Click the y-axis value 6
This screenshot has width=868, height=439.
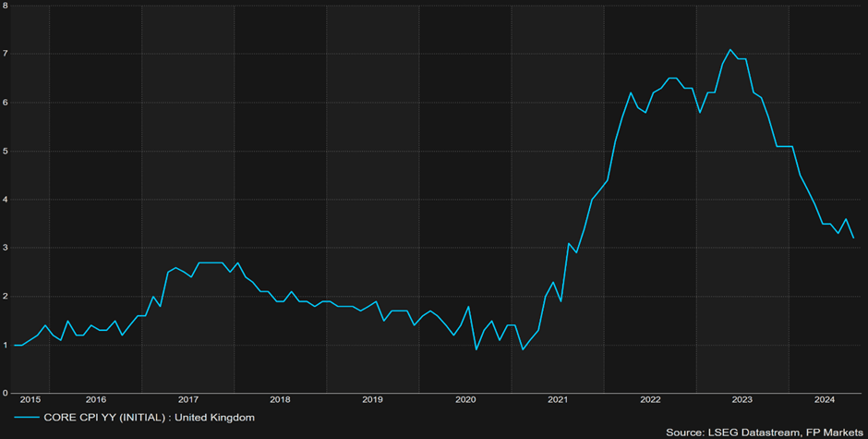point(5,103)
